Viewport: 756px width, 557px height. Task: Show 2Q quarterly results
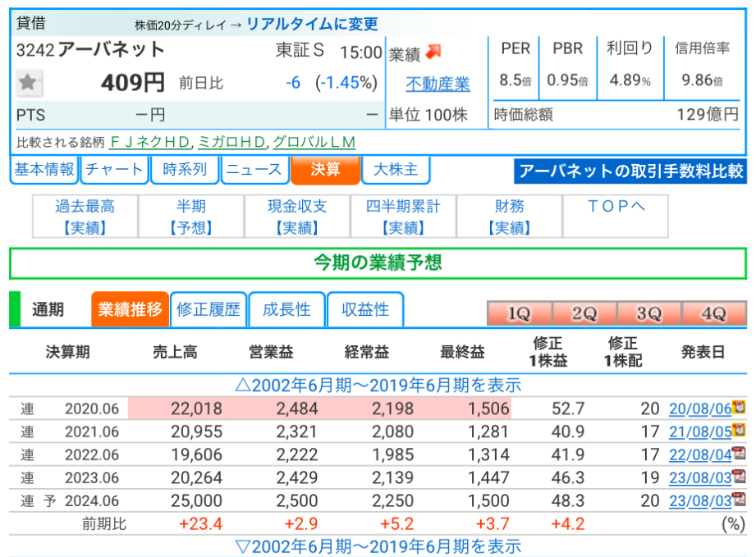(x=584, y=313)
